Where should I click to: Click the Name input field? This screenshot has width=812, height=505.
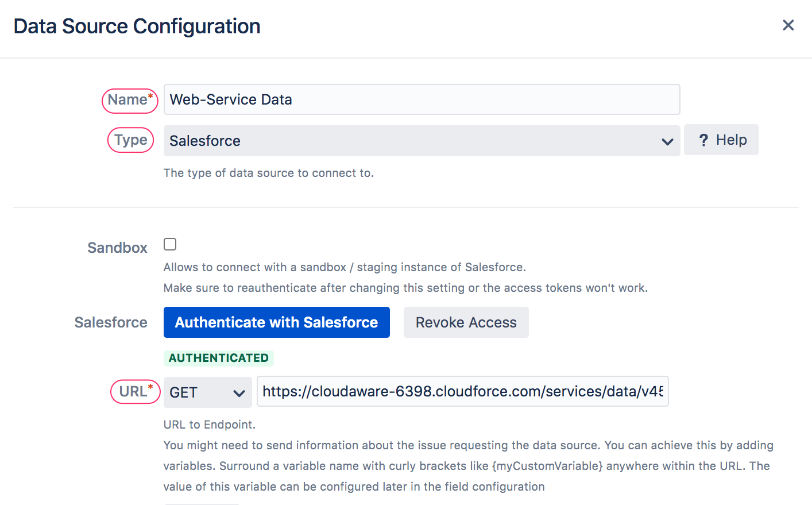coord(422,99)
